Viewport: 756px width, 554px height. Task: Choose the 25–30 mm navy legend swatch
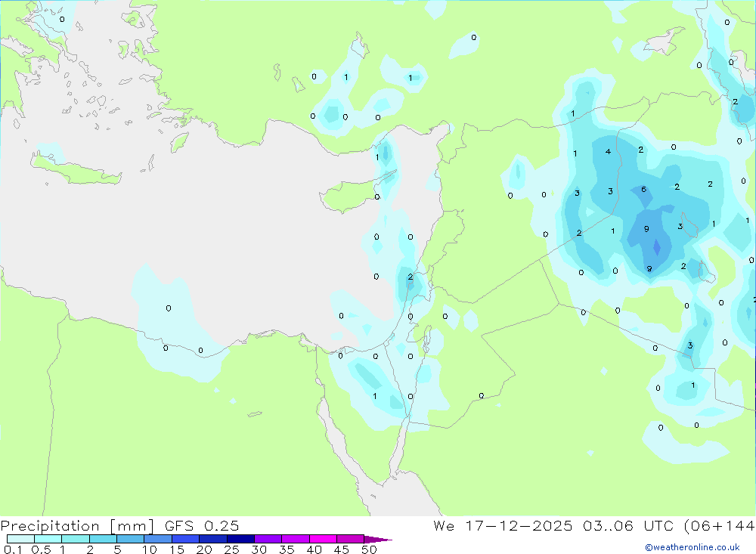click(x=240, y=539)
